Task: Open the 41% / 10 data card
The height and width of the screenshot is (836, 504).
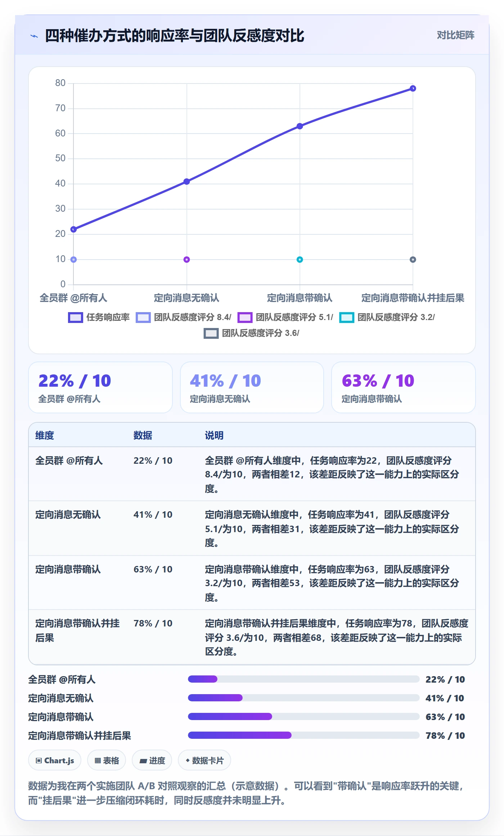Action: [252, 387]
